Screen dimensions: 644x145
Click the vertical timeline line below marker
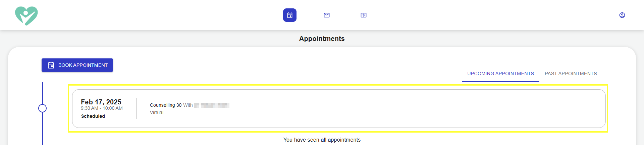pos(42,129)
